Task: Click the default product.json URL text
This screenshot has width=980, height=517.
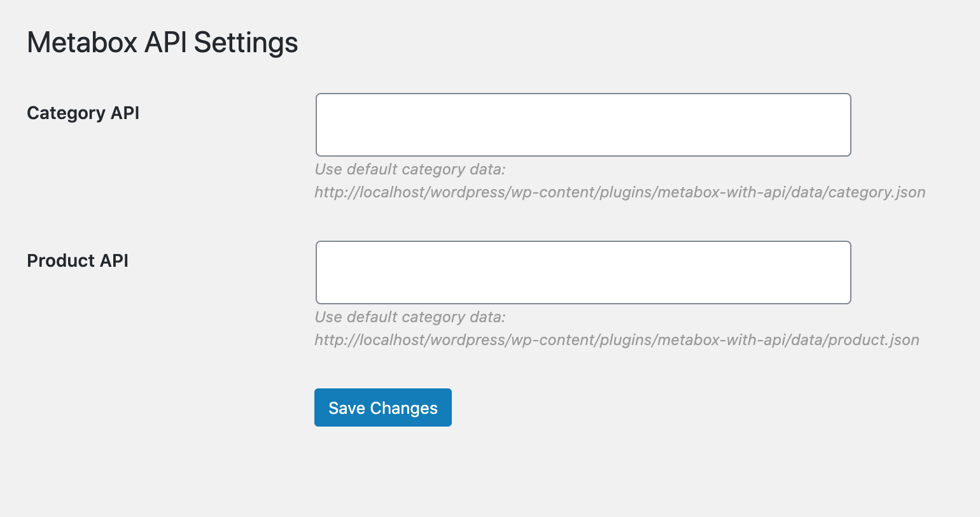Action: (617, 340)
